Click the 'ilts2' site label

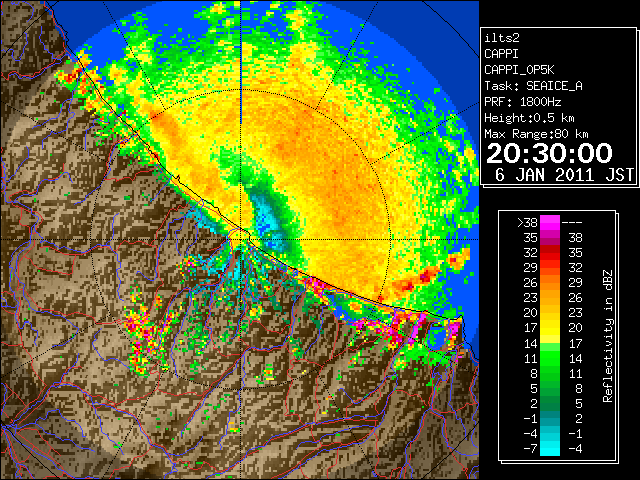coord(502,38)
